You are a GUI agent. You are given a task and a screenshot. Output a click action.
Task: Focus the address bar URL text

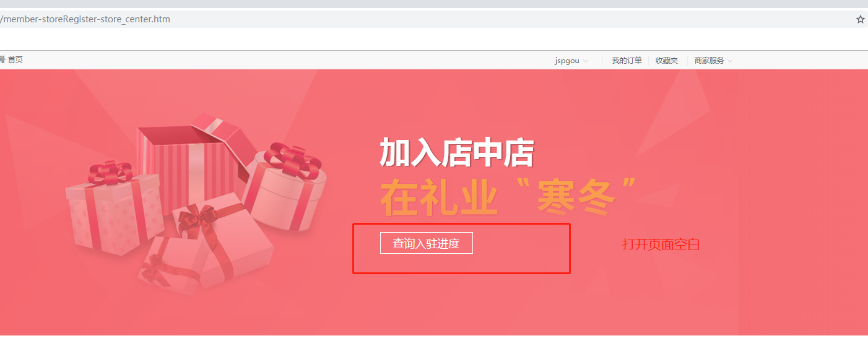pyautogui.click(x=85, y=19)
